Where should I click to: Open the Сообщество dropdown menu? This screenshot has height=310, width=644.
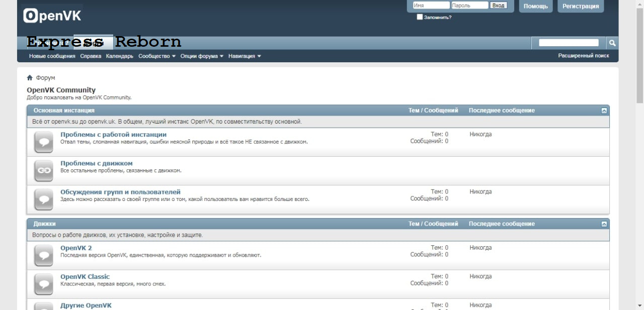tap(157, 56)
